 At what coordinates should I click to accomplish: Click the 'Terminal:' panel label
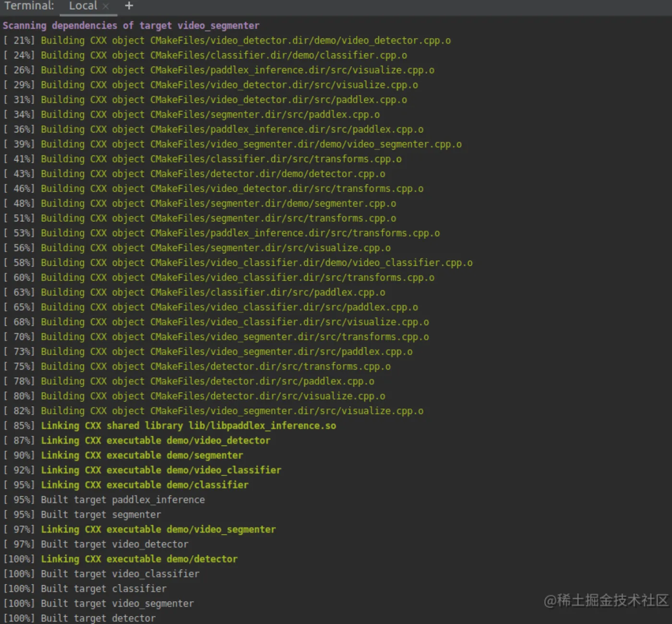click(29, 6)
